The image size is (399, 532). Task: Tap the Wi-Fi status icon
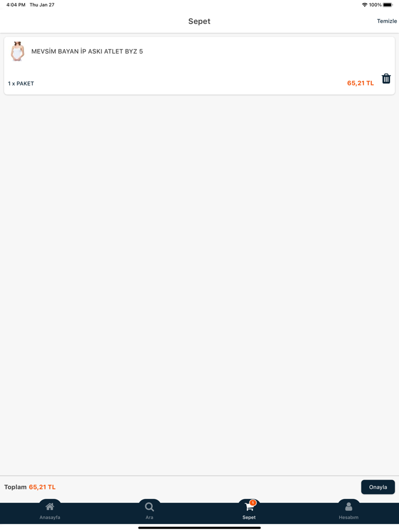pyautogui.click(x=364, y=5)
